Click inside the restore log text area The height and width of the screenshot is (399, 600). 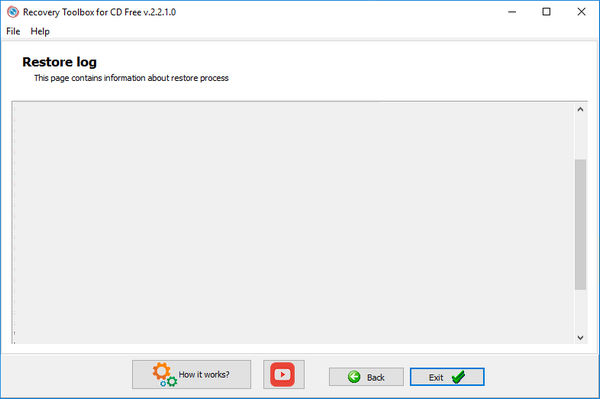(293, 223)
